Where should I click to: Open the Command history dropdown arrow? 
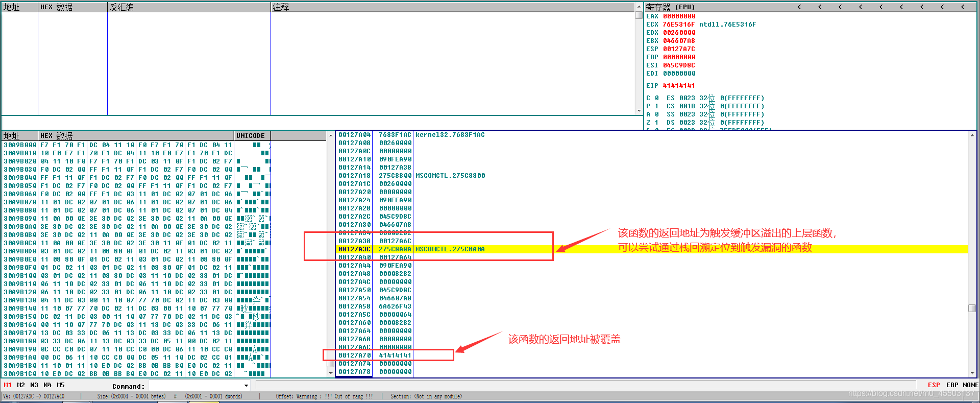tap(246, 386)
